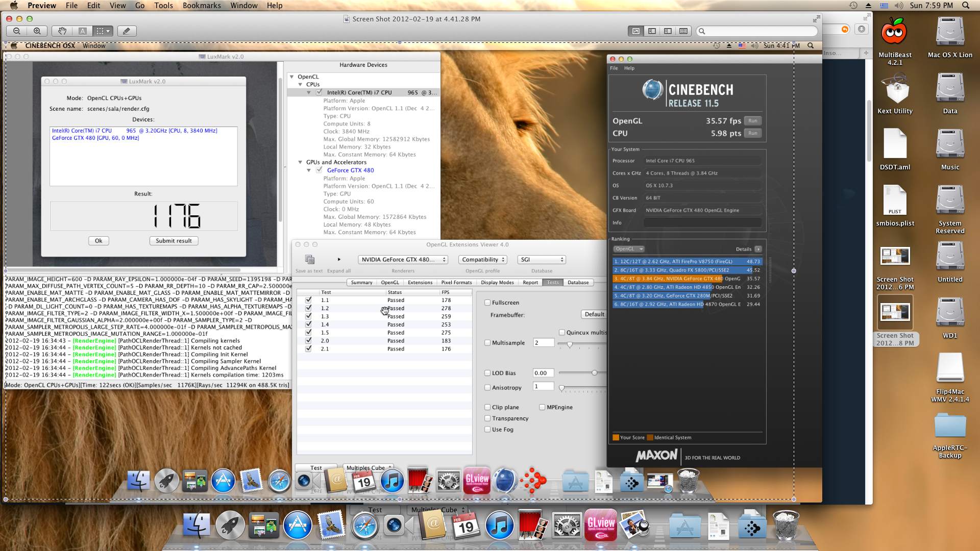
Task: Collapse GPUs and Accelerators group
Action: (x=300, y=162)
